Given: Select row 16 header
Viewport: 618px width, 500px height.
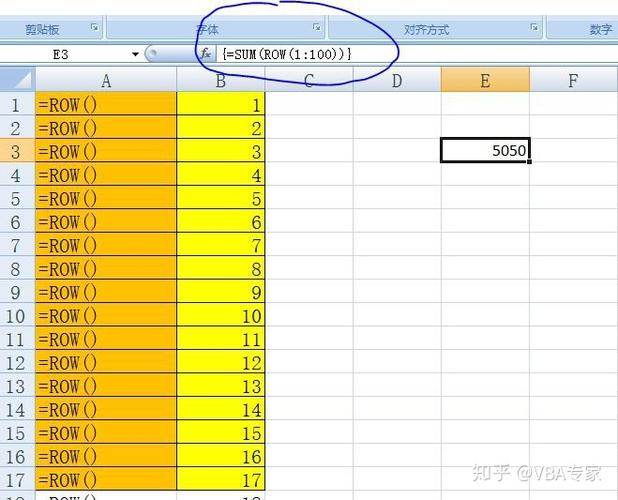Looking at the screenshot, I should (x=17, y=456).
